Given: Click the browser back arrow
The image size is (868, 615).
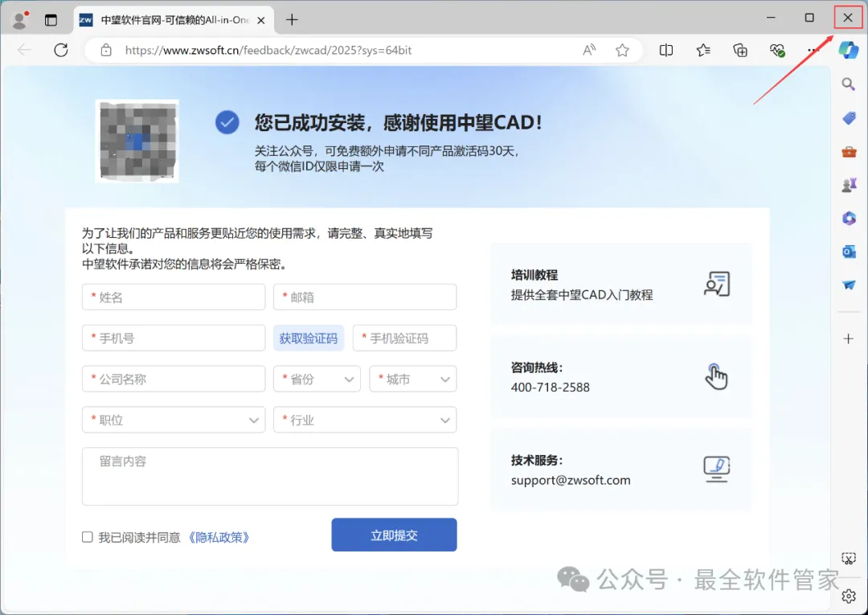Looking at the screenshot, I should [24, 51].
